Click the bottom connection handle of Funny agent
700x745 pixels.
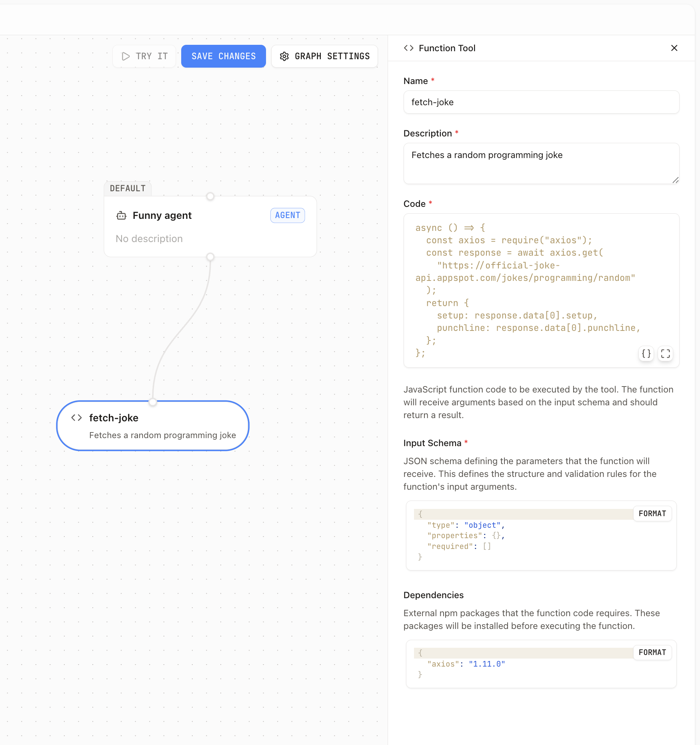[x=210, y=257]
